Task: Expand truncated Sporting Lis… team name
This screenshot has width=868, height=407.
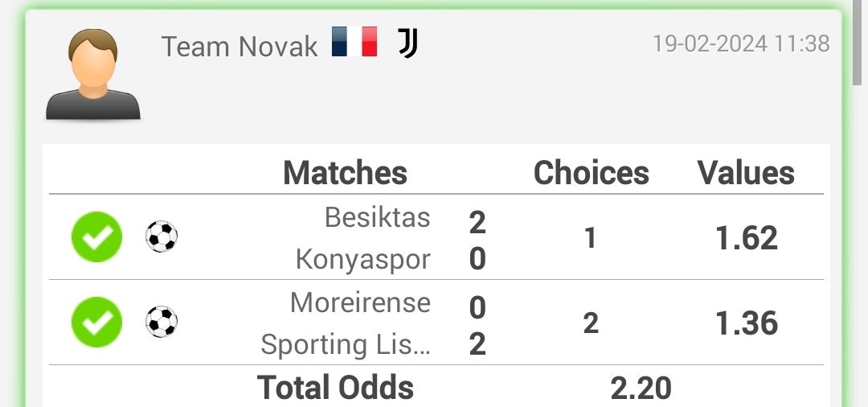Action: (346, 344)
